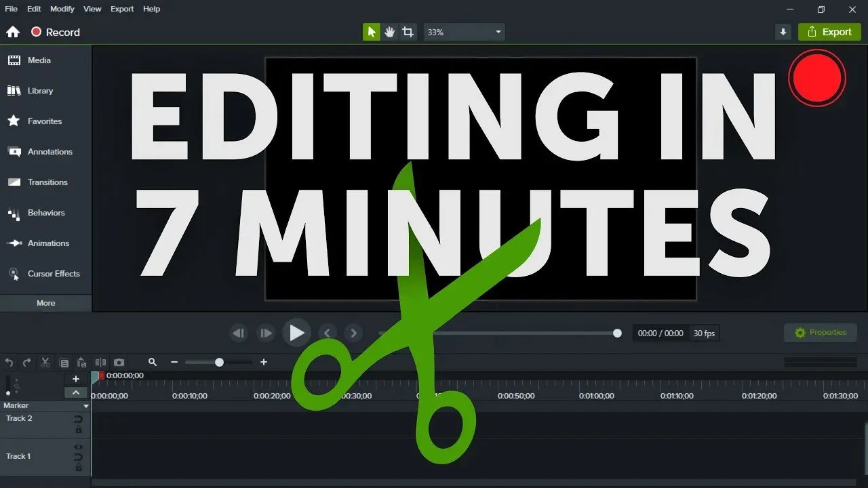
Task: Copy selection using the timeline copy icon
Action: pos(64,363)
